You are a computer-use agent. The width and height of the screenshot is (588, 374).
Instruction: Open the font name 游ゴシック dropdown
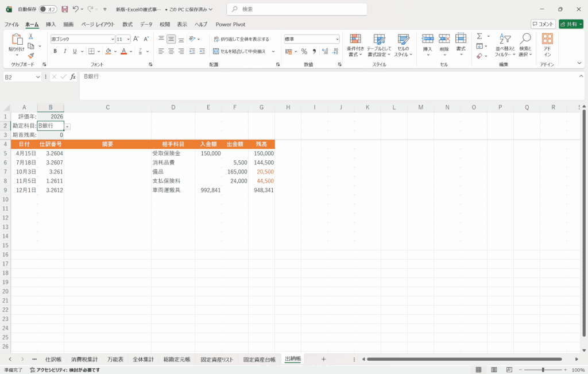113,39
